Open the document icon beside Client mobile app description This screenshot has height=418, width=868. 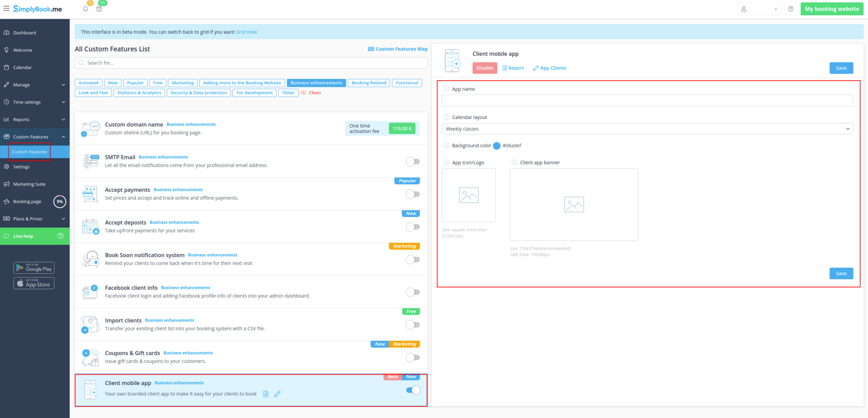click(x=266, y=394)
